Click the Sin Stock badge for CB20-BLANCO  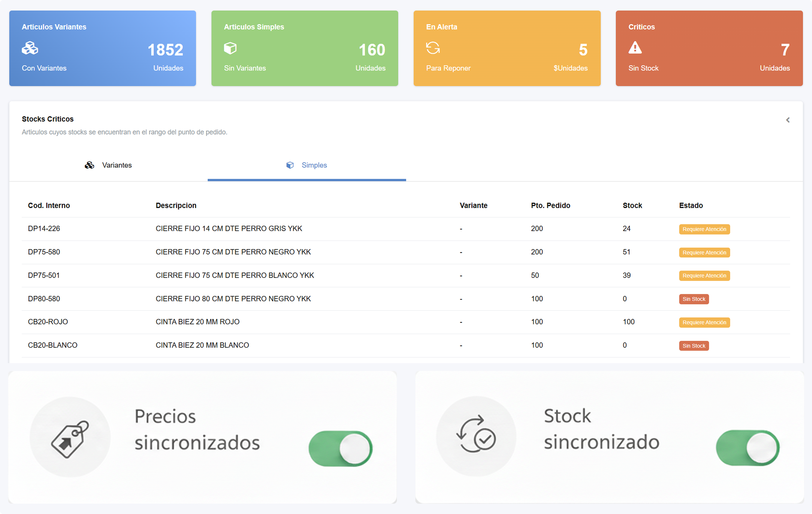[x=694, y=346]
